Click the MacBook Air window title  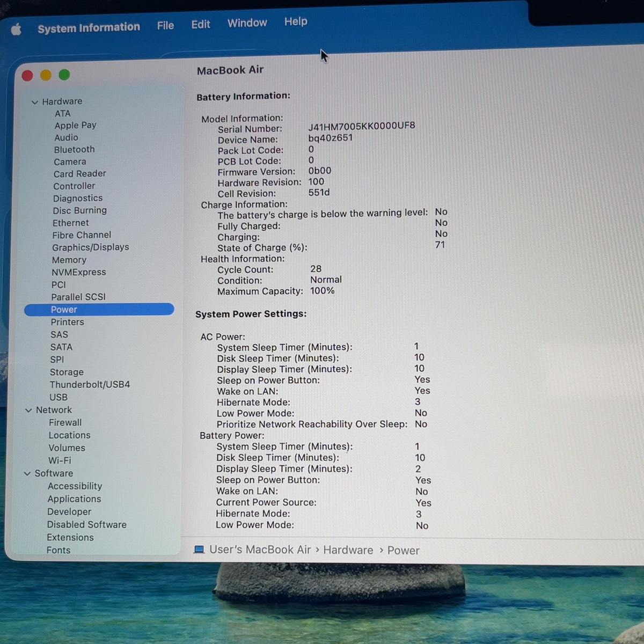coord(230,70)
